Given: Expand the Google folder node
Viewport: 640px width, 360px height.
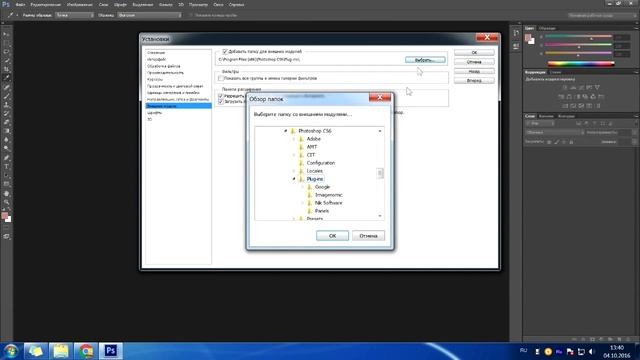Looking at the screenshot, I should 302,187.
